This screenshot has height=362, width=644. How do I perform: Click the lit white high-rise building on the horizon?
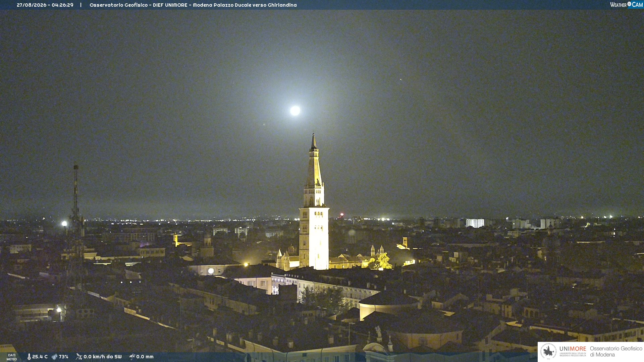[x=475, y=223]
